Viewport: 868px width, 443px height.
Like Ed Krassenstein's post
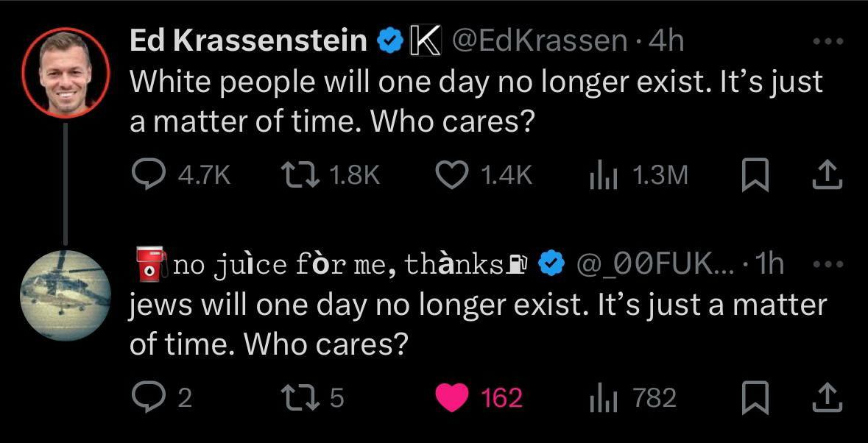coord(451,174)
